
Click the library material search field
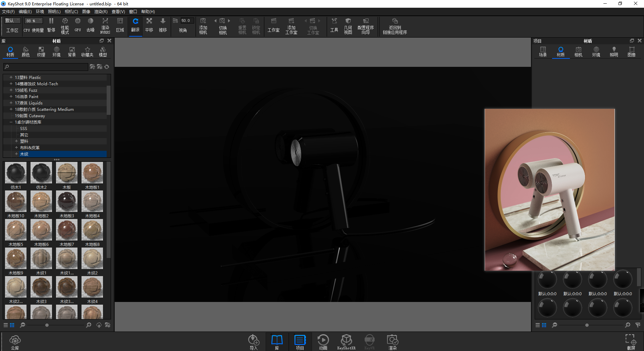click(46, 67)
